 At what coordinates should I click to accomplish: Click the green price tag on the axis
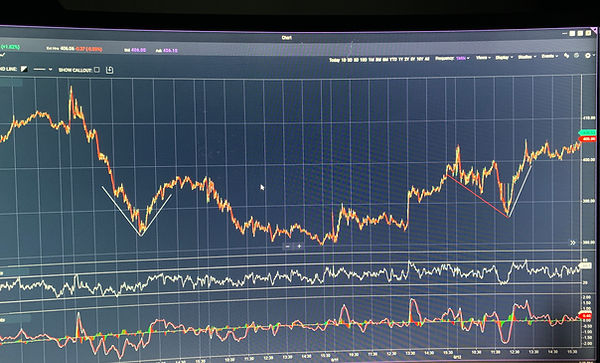587,132
